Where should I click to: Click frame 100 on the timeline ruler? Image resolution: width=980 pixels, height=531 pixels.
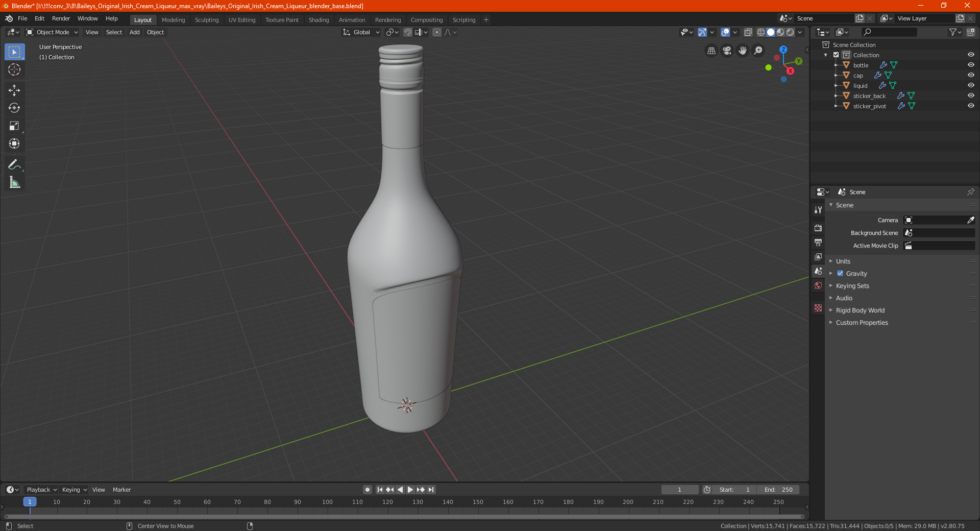click(x=327, y=502)
